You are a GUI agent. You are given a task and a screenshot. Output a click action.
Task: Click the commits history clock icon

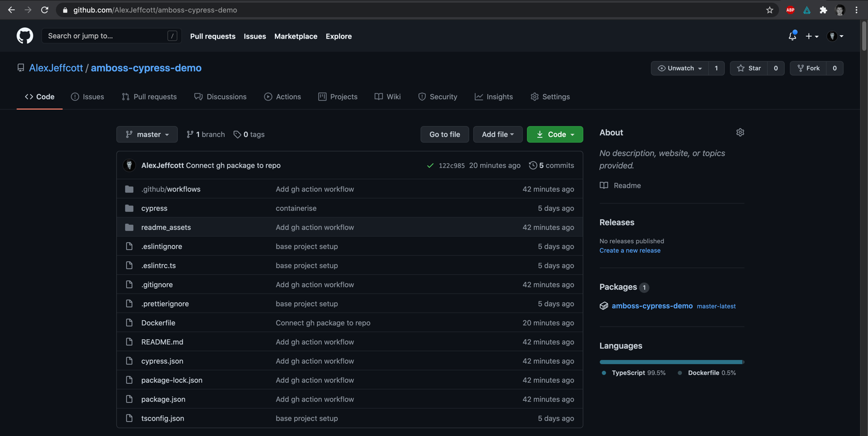pos(533,165)
